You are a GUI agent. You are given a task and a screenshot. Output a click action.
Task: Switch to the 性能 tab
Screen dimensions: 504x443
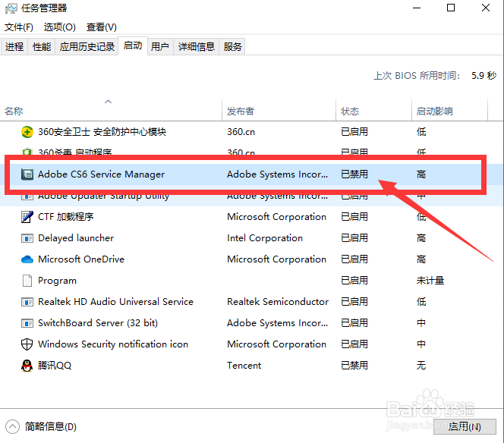point(42,47)
